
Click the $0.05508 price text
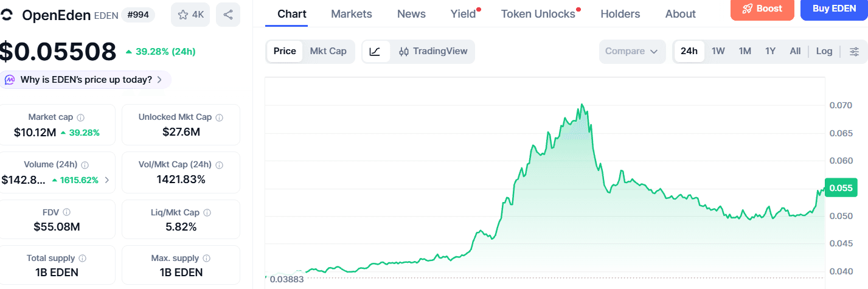click(x=58, y=52)
